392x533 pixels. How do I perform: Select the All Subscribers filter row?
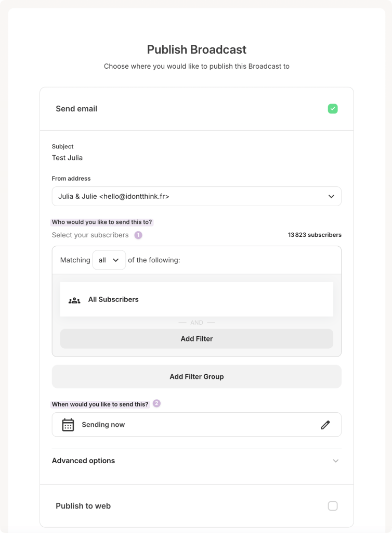click(197, 300)
